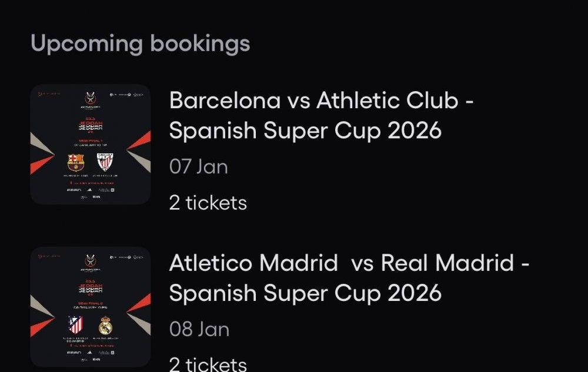The height and width of the screenshot is (372, 588).
Task: Click the Barcelona match poster thumbnail
Action: tap(90, 145)
